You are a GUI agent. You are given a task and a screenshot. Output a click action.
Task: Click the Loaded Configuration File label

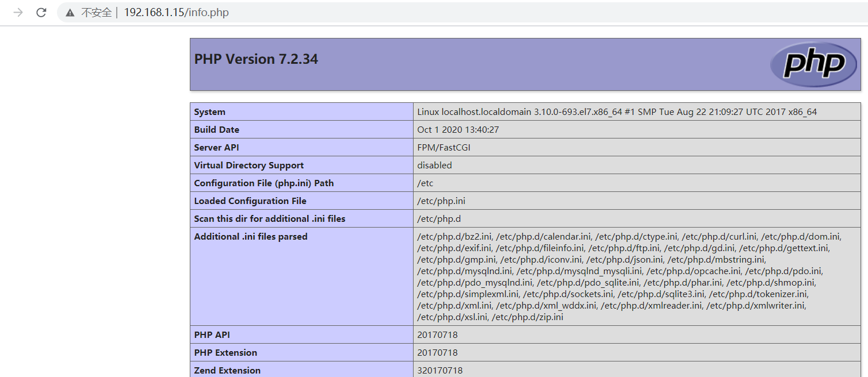coord(250,201)
